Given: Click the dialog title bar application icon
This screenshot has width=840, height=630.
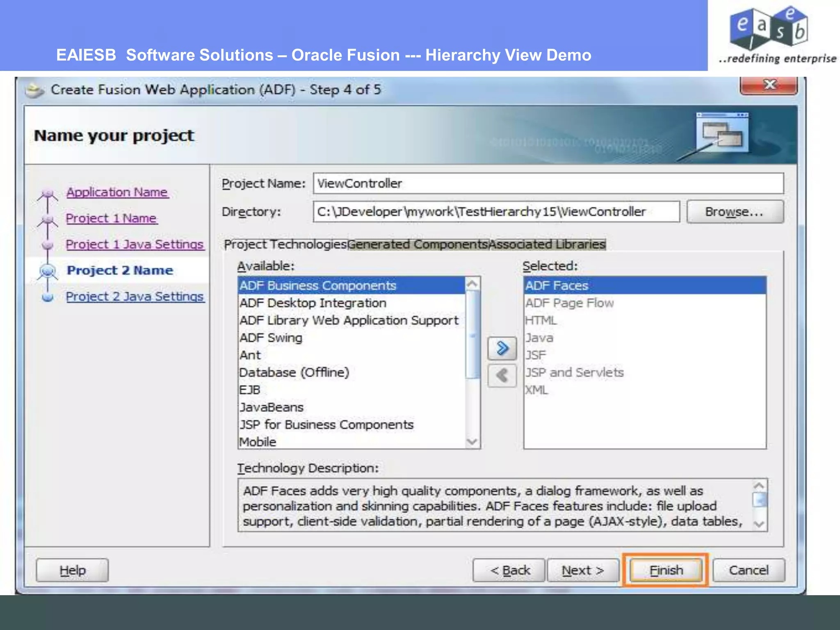Looking at the screenshot, I should (35, 89).
